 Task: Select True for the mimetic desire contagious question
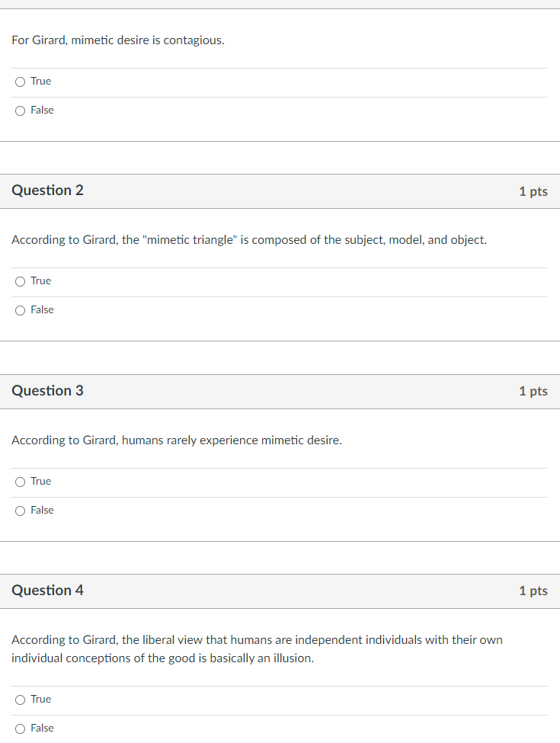tap(21, 81)
